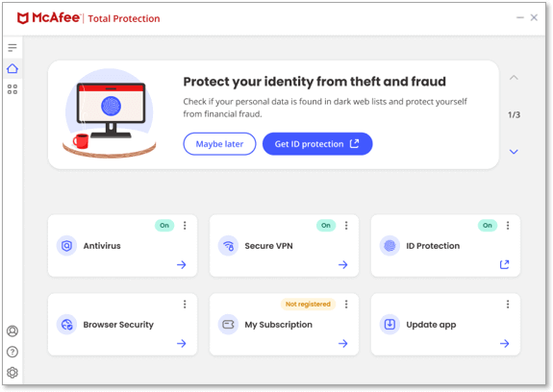Click the Secure VPN wifi-lock icon
The height and width of the screenshot is (392, 553).
click(x=228, y=246)
